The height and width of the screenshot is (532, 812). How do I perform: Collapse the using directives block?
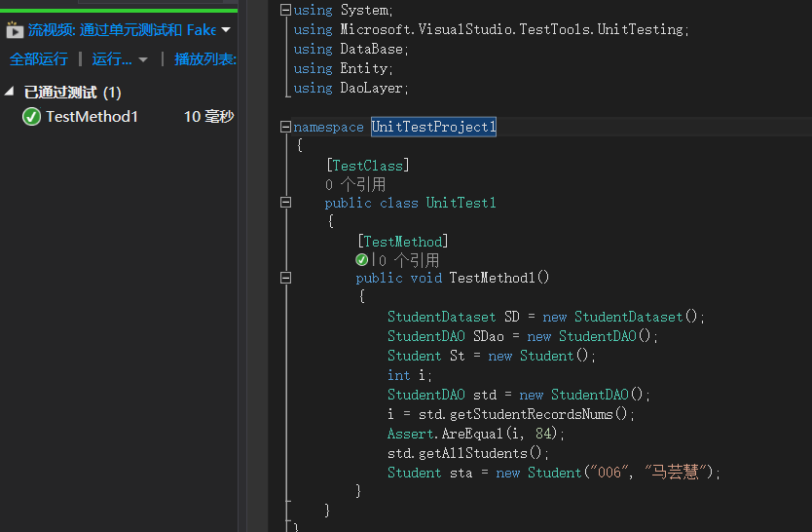coord(285,10)
